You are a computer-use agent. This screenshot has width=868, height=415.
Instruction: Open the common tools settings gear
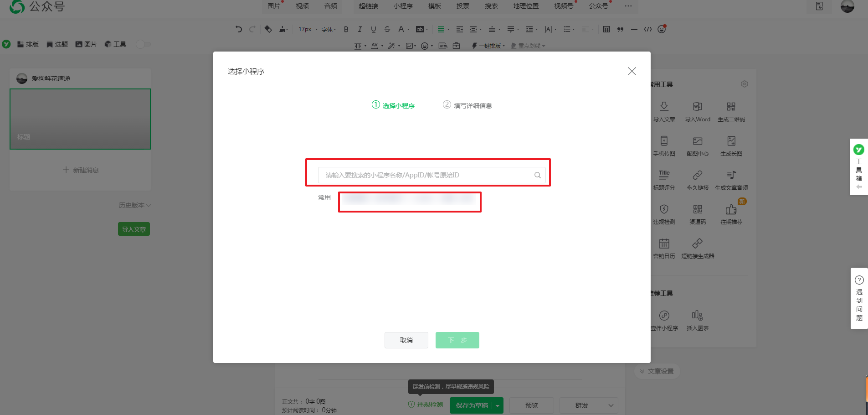tap(745, 84)
